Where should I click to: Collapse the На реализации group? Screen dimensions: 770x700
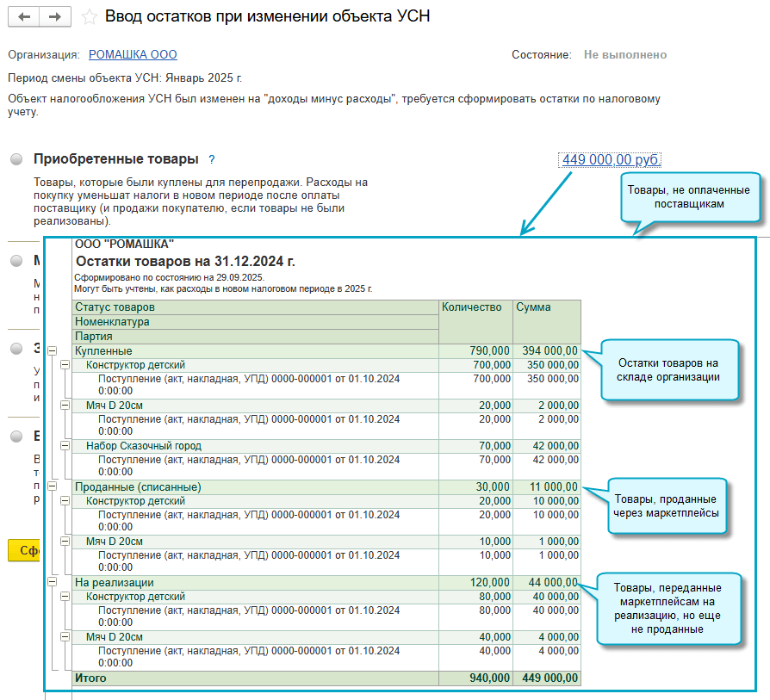[52, 583]
